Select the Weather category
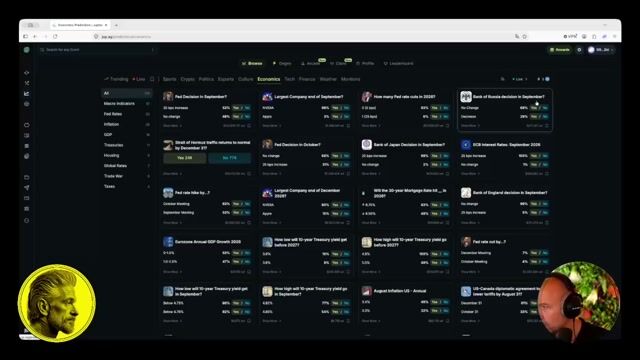640x360 pixels. click(328, 79)
